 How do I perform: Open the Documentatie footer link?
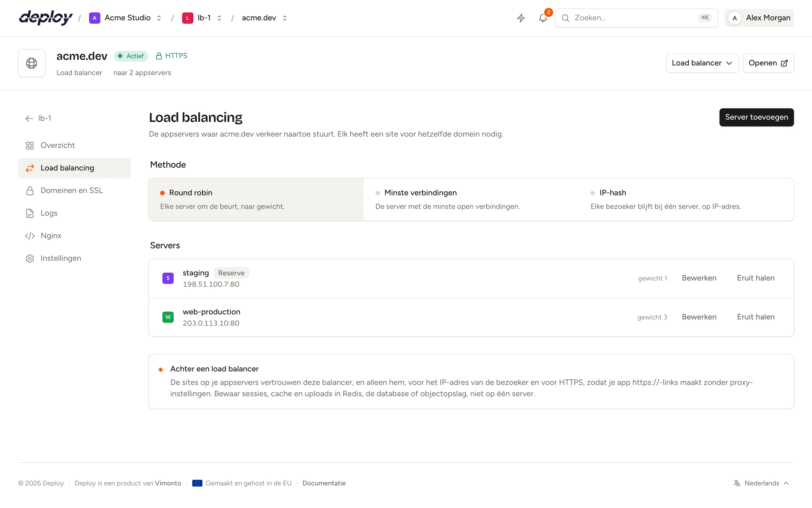pos(324,483)
